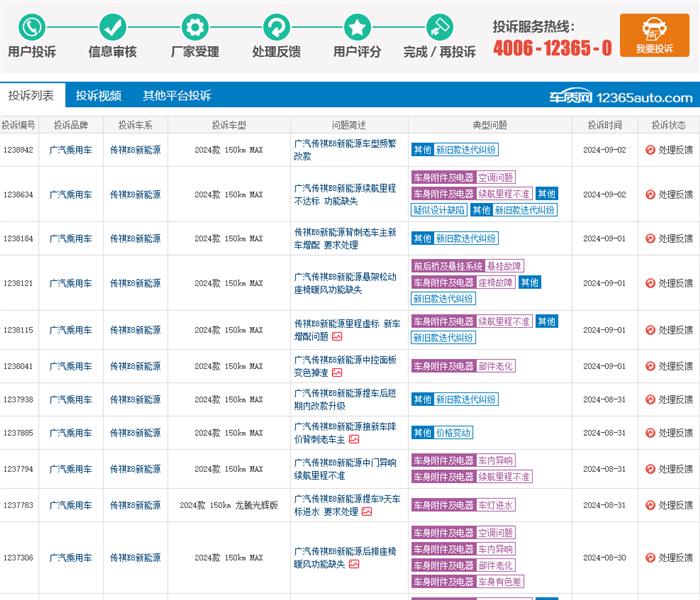Click status icon for complaint 1238184
Screen dimensions: 700x600
(650, 238)
